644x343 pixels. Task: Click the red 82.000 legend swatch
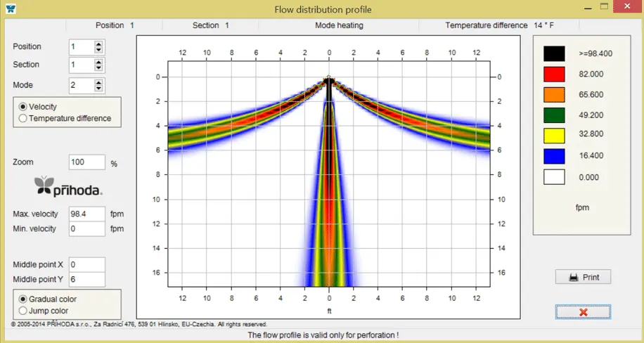pos(554,75)
